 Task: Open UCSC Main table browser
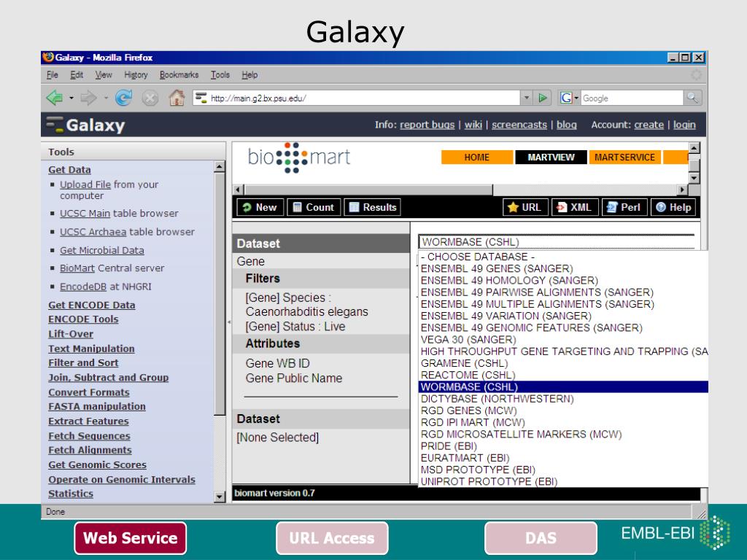85,214
